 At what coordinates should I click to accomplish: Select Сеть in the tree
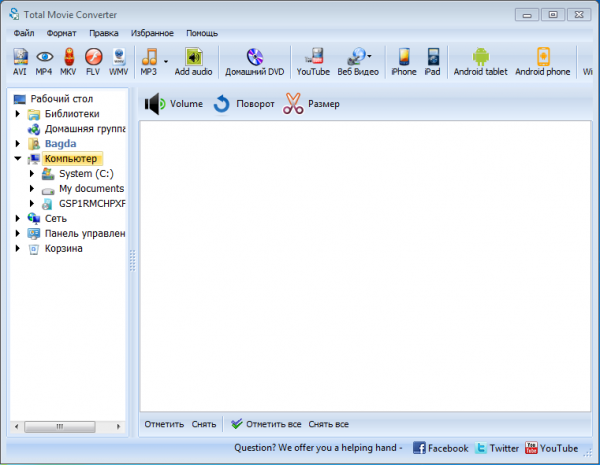[56, 218]
